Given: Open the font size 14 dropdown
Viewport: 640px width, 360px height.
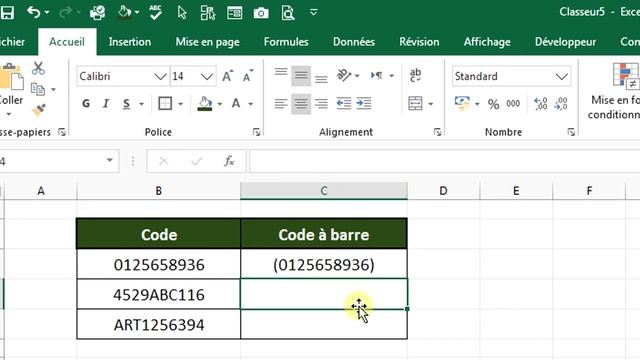Looking at the screenshot, I should (x=207, y=76).
